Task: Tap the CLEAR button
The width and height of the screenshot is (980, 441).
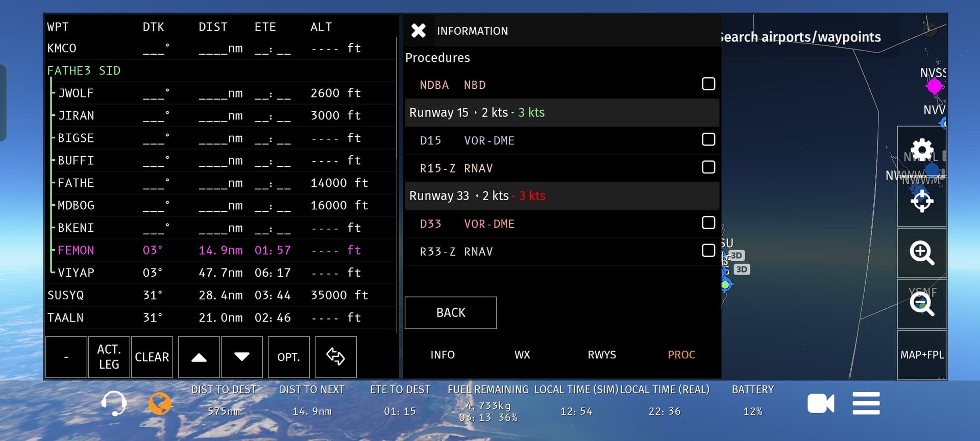Action: (152, 357)
